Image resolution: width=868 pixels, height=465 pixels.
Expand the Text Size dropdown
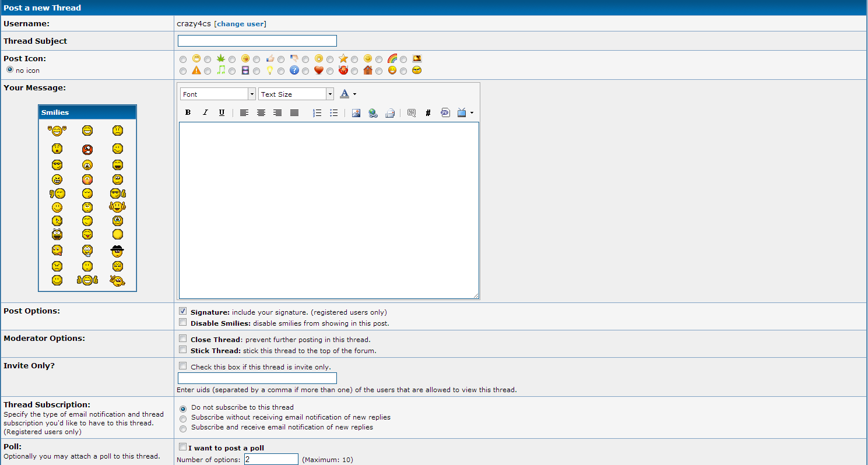click(296, 94)
